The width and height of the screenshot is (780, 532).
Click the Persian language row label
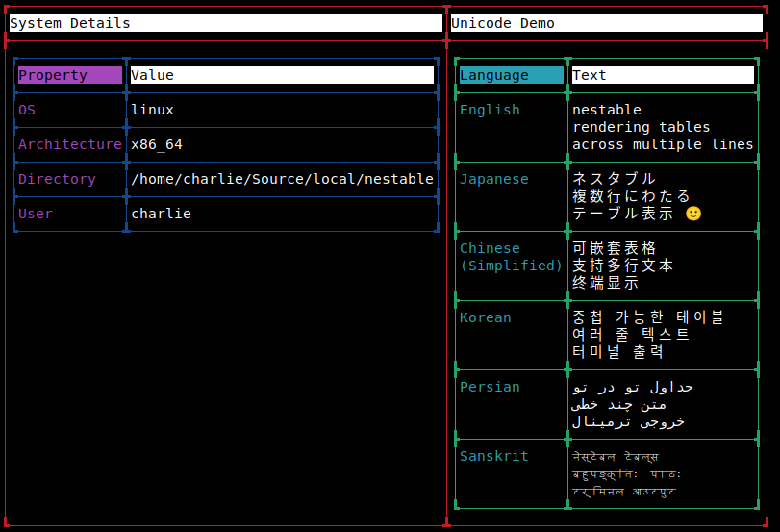[490, 387]
